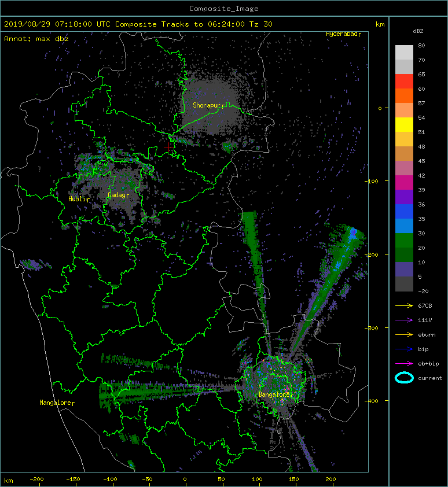Click the slate purple 10 dBZ color band
Viewport: 448px width, 487px height.
click(404, 269)
